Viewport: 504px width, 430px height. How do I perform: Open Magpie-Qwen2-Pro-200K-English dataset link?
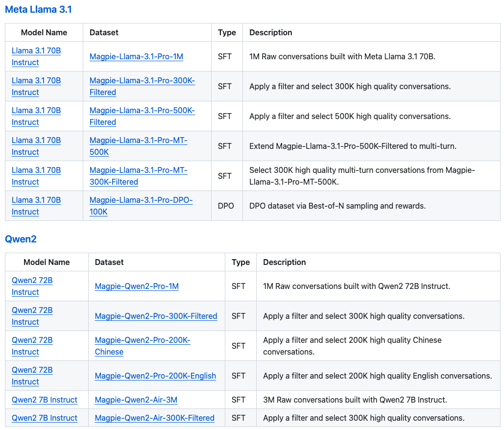(x=155, y=376)
